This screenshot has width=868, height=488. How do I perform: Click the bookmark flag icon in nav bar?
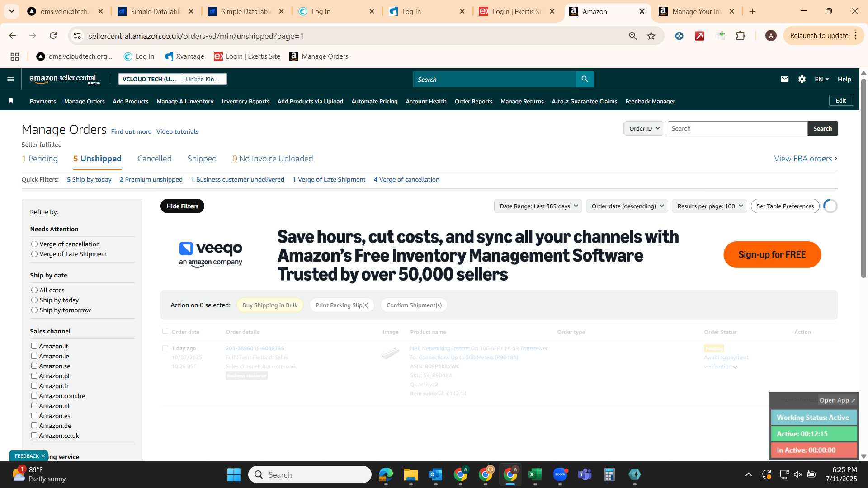click(x=11, y=100)
